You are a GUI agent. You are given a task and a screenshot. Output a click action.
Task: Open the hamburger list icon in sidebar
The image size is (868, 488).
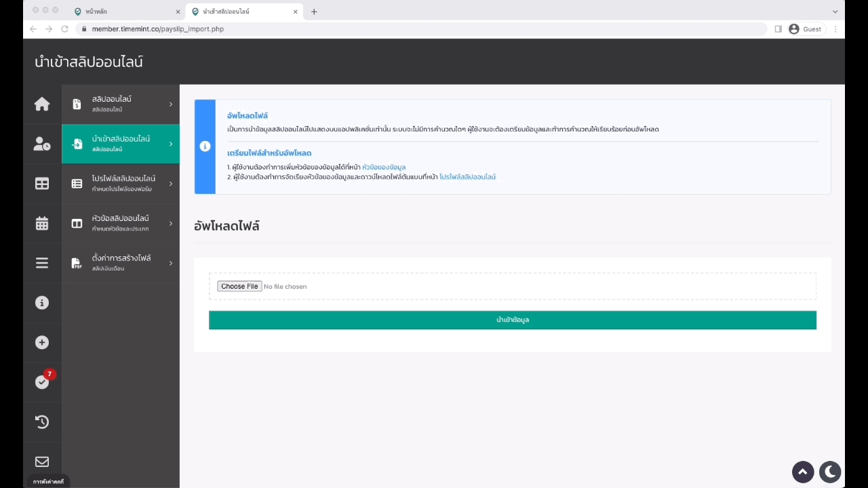pos(42,263)
